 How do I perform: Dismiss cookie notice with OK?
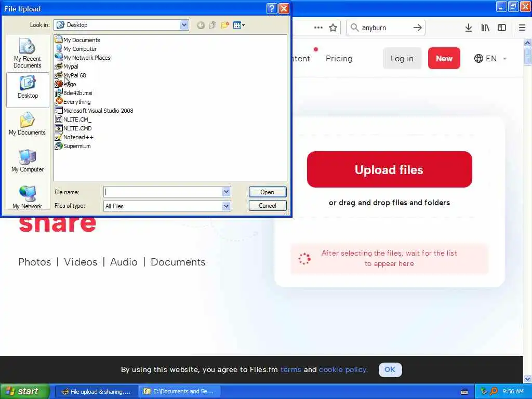390,369
